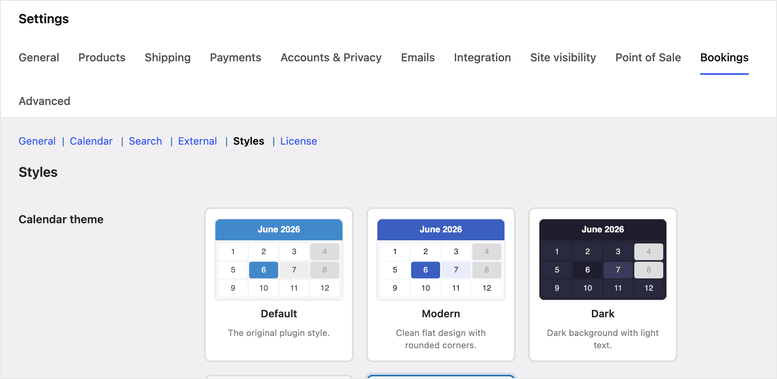This screenshot has height=379, width=777.
Task: Select the Bookings tab
Action: pyautogui.click(x=724, y=57)
